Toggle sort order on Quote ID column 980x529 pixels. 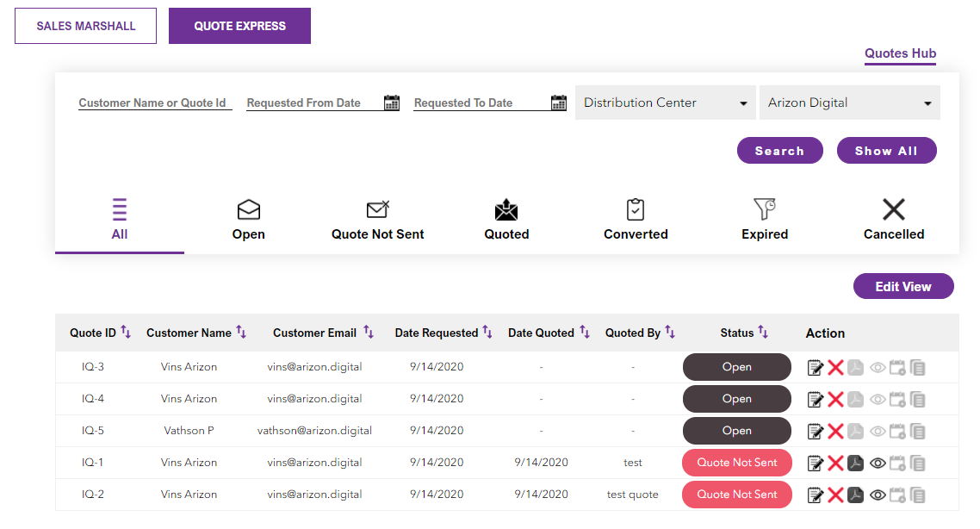coord(126,333)
